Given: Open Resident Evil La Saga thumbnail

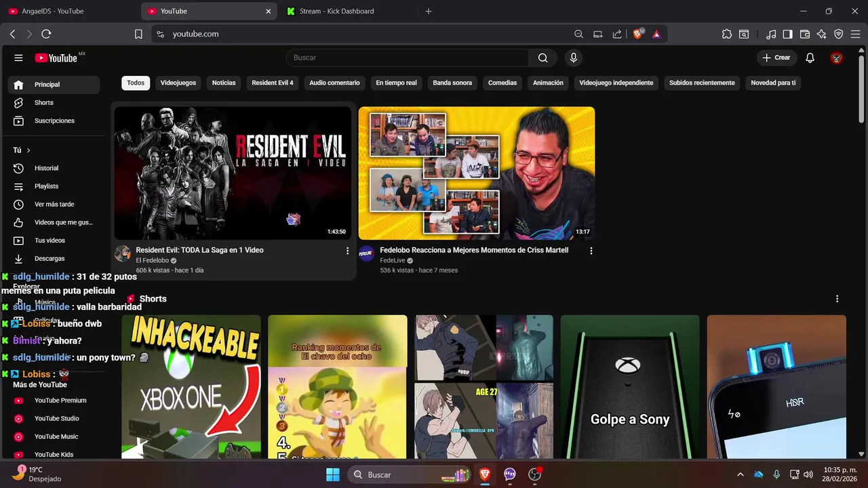Looking at the screenshot, I should point(233,173).
